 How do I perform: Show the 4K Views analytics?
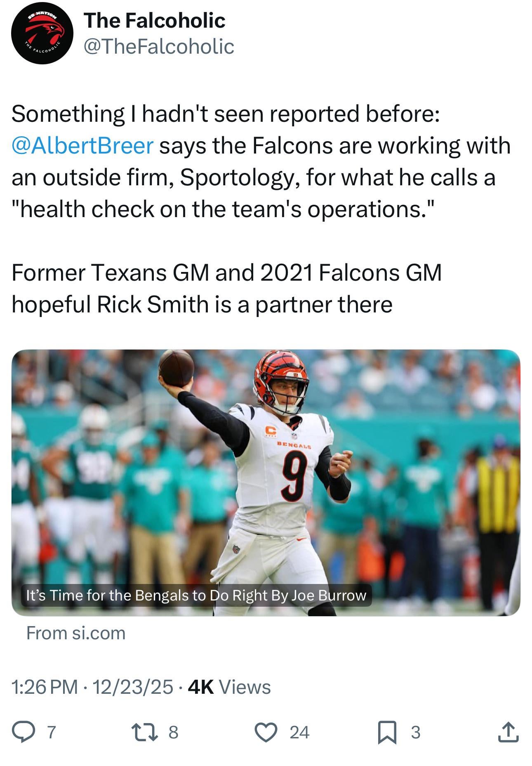(229, 687)
